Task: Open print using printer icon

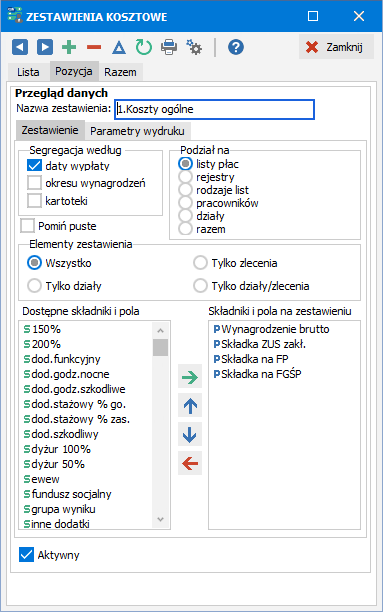Action: (169, 47)
